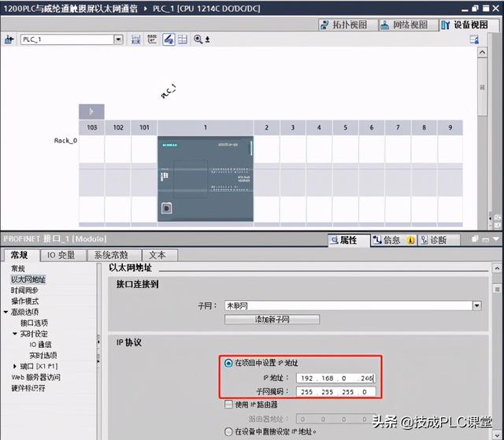Click the device navigation icon left of PLC_1 selector
The width and height of the screenshot is (504, 440).
click(x=9, y=39)
